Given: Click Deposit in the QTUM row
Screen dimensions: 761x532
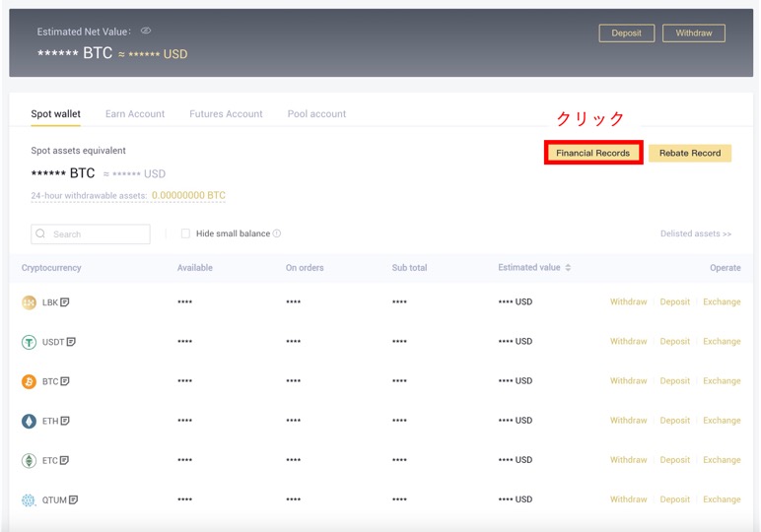Looking at the screenshot, I should click(x=674, y=499).
